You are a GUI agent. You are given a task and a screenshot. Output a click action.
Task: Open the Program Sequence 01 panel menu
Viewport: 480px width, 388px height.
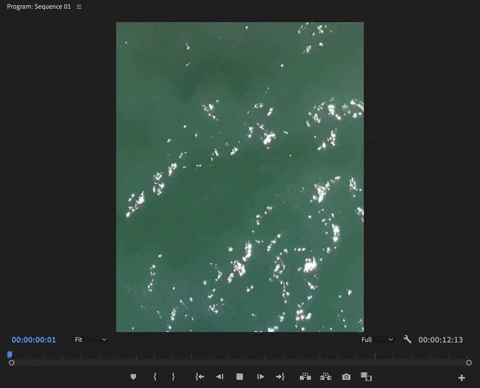[x=79, y=7]
